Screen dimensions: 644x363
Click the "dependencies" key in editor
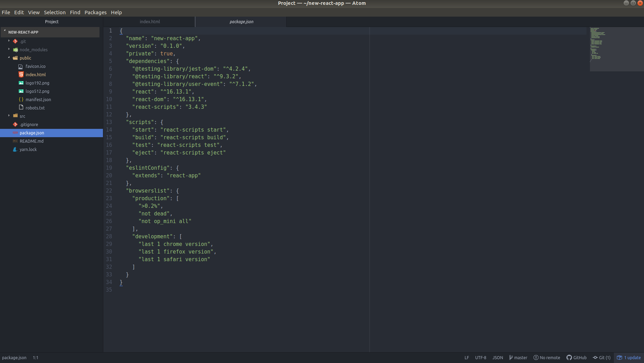click(148, 61)
